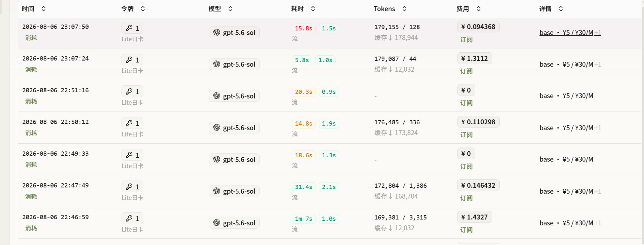This screenshot has width=644, height=245.
Task: Open base ¥5/¥30/M details link, first row
Action: coord(566,33)
